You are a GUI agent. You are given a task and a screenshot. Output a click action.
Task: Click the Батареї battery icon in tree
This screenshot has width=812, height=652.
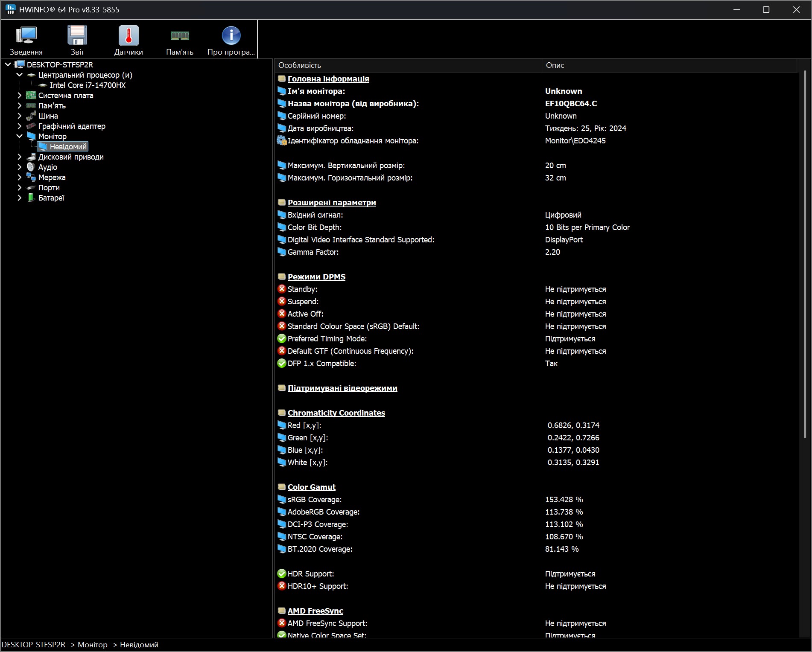click(31, 198)
